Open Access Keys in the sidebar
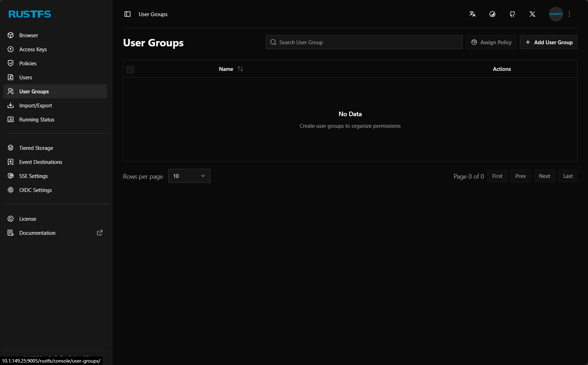Screen dimensions: 588x365 point(33,49)
